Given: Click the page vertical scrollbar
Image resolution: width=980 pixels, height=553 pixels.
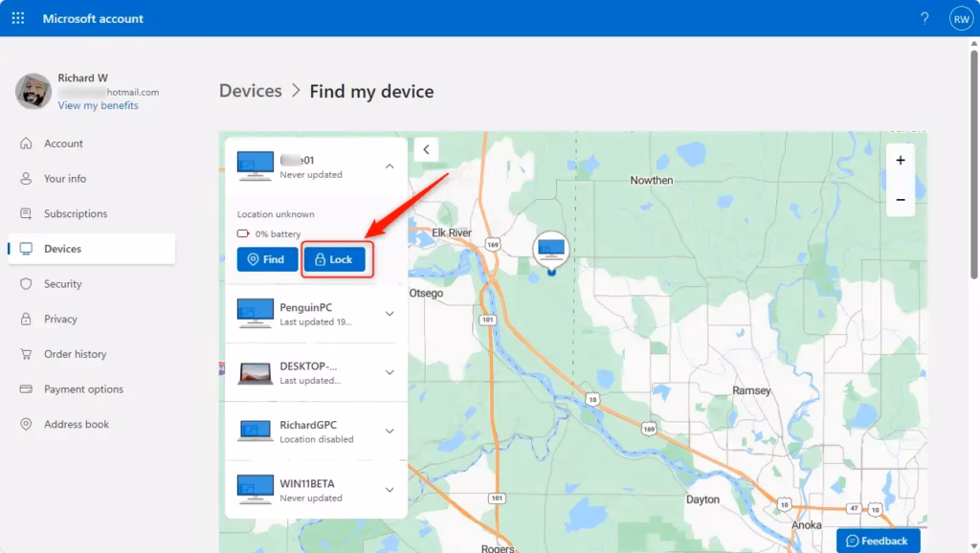Looking at the screenshot, I should pos(973,163).
